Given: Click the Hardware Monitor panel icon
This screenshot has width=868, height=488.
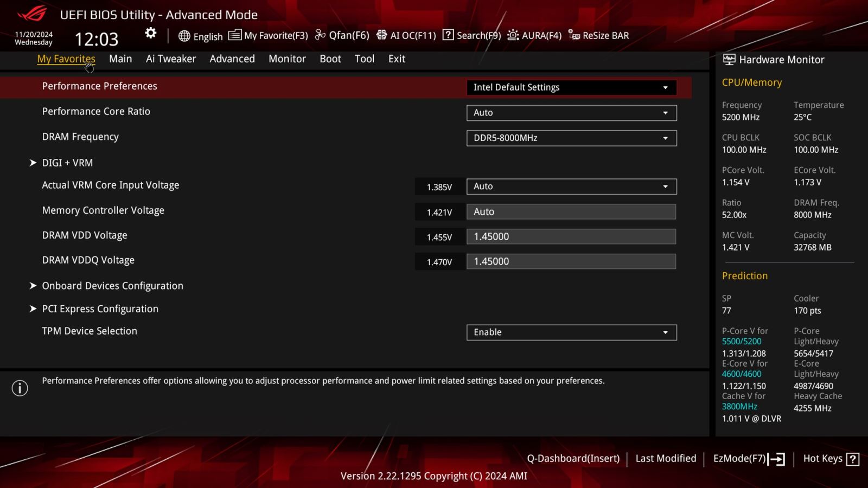Looking at the screenshot, I should pos(729,60).
